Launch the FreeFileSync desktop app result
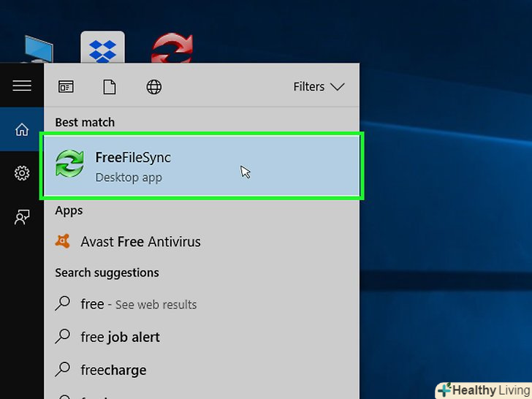Screen dimensions: 532x399 (x=202, y=166)
